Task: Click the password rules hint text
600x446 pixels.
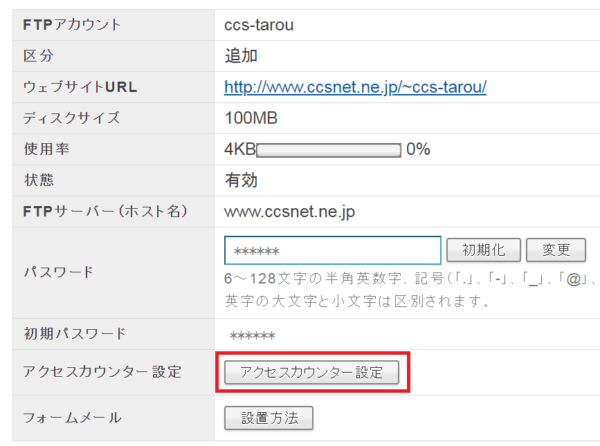Action: (x=412, y=290)
